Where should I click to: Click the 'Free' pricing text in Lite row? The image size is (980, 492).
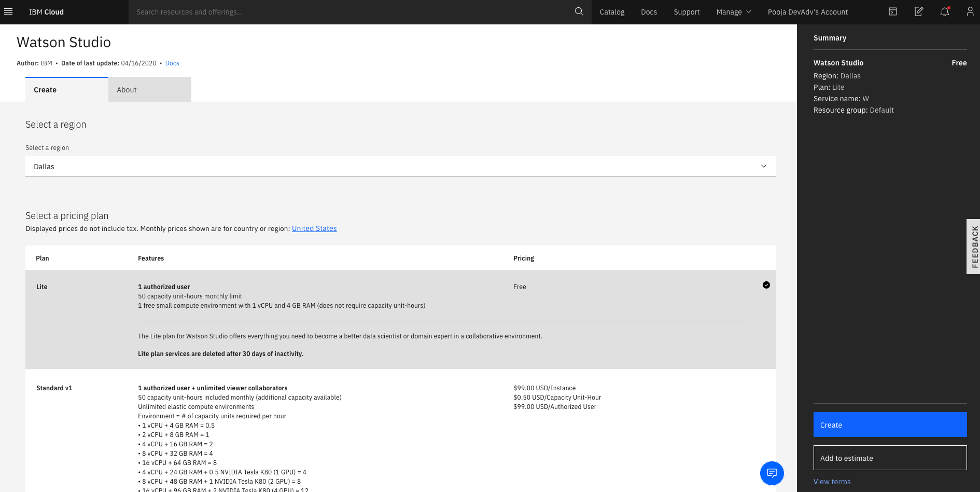[520, 287]
